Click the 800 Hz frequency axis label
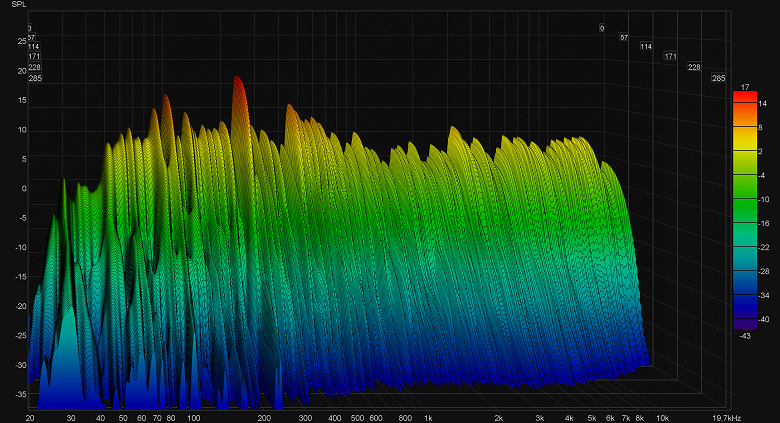This screenshot has width=780, height=423. click(405, 418)
